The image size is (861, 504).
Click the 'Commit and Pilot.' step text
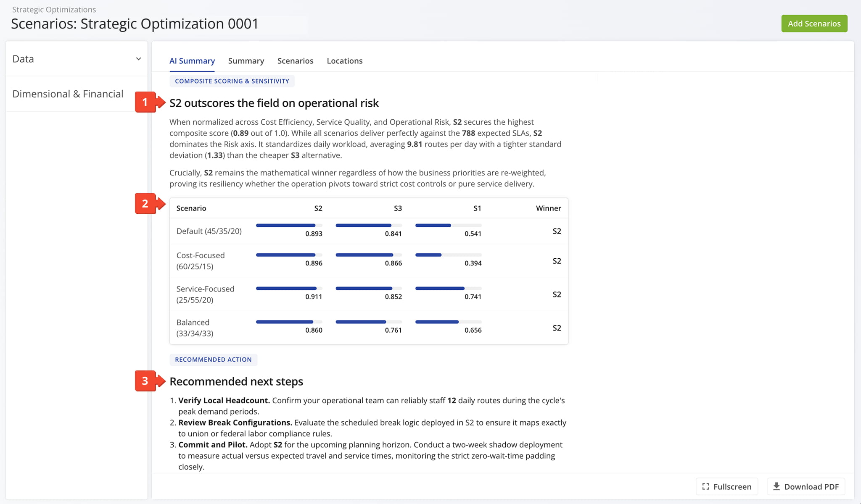tap(213, 445)
